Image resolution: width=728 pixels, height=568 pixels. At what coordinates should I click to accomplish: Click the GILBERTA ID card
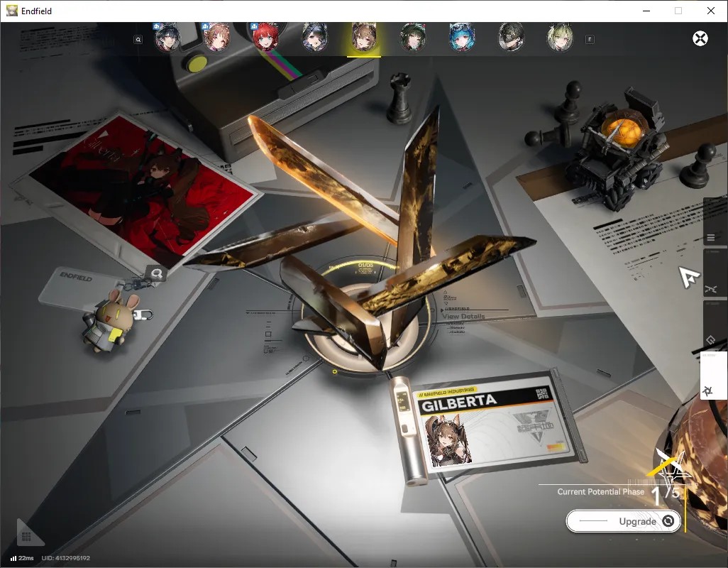pyautogui.click(x=496, y=423)
